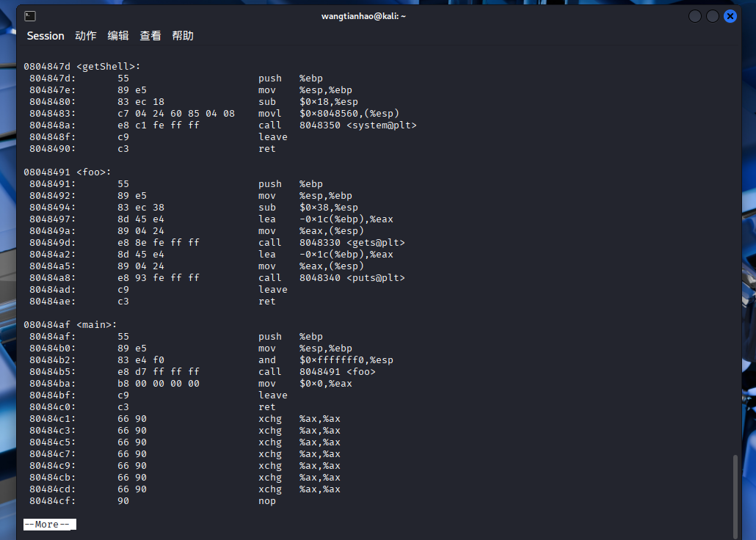
Task: Click the bytes b8 00 00 00 00
Action: point(158,383)
